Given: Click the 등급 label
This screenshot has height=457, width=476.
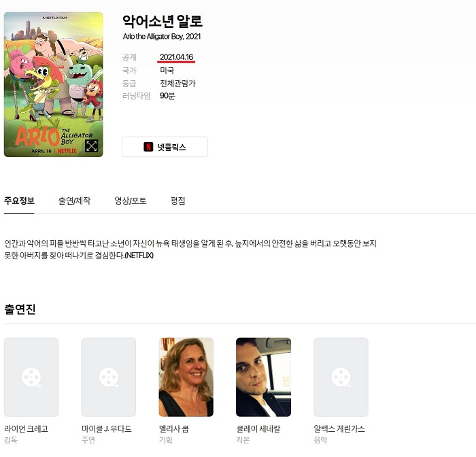Looking at the screenshot, I should (129, 83).
